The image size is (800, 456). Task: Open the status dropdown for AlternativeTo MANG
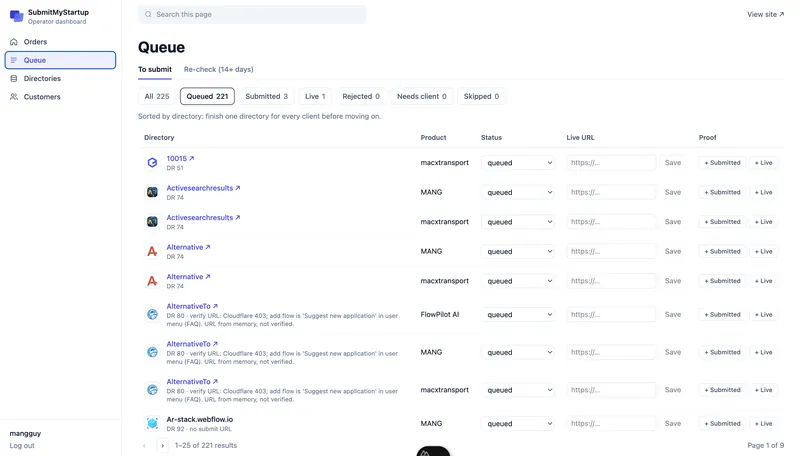point(518,352)
